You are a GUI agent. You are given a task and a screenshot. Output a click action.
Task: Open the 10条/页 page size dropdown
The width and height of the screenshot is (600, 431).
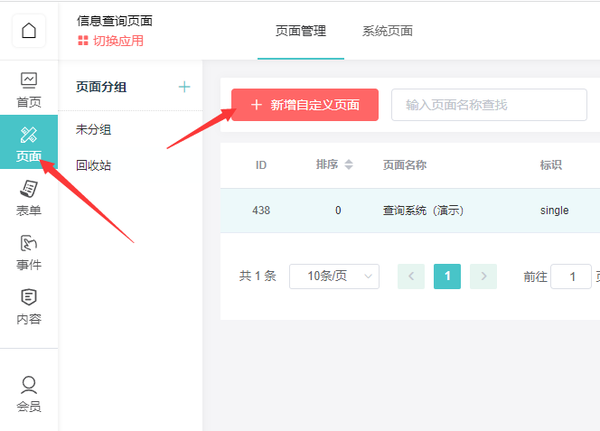pyautogui.click(x=334, y=276)
